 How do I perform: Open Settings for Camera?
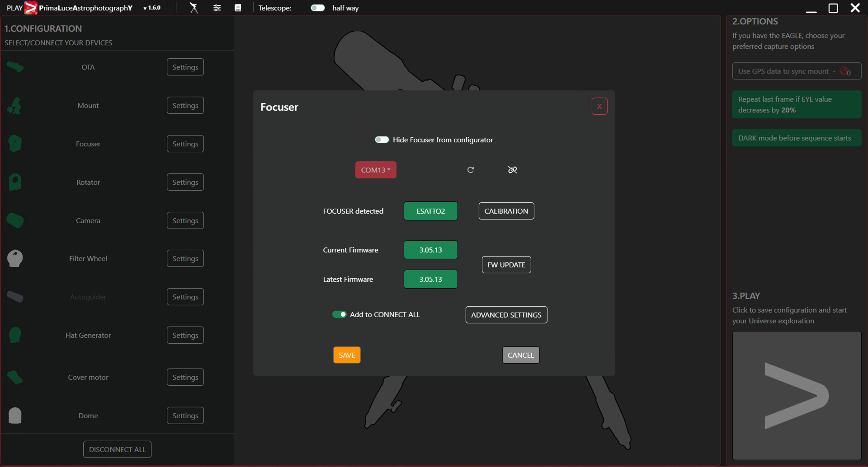(185, 220)
